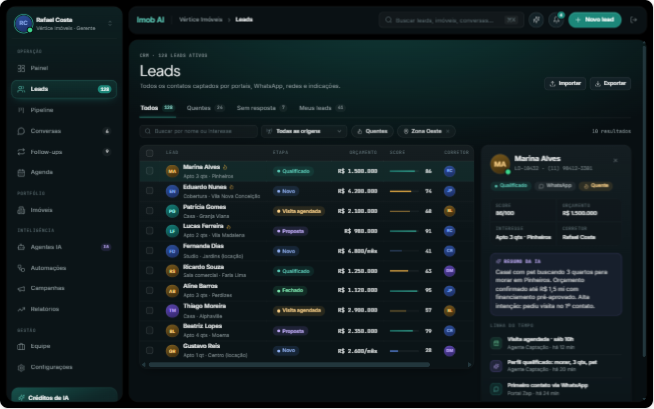Click the Novo lead button
This screenshot has height=409, width=654.
point(595,20)
